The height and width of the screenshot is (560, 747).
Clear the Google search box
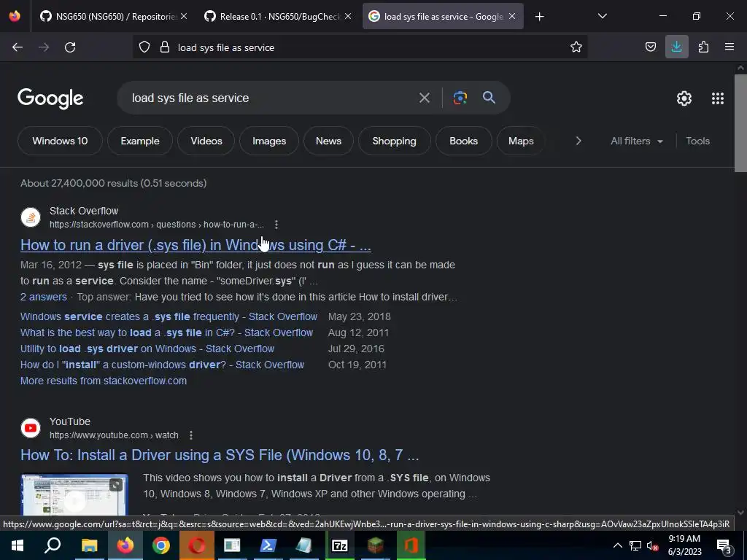pos(424,98)
